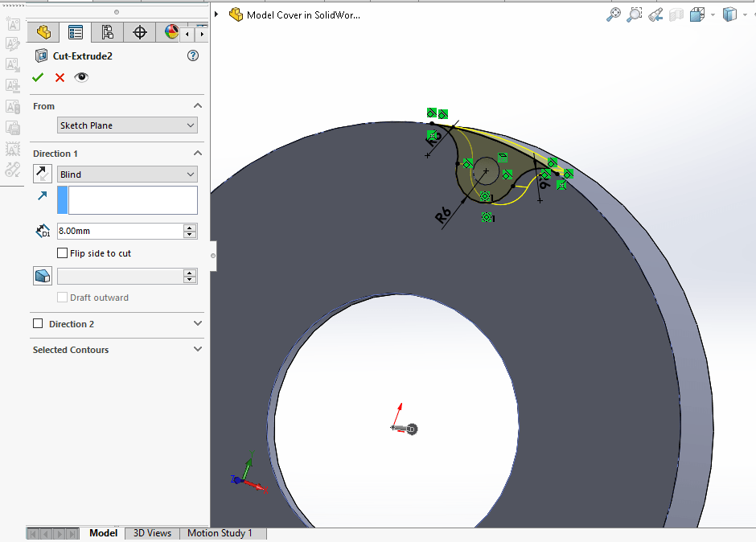The image size is (756, 542).
Task: Switch to the ConfigurationManager tab
Action: [x=107, y=32]
